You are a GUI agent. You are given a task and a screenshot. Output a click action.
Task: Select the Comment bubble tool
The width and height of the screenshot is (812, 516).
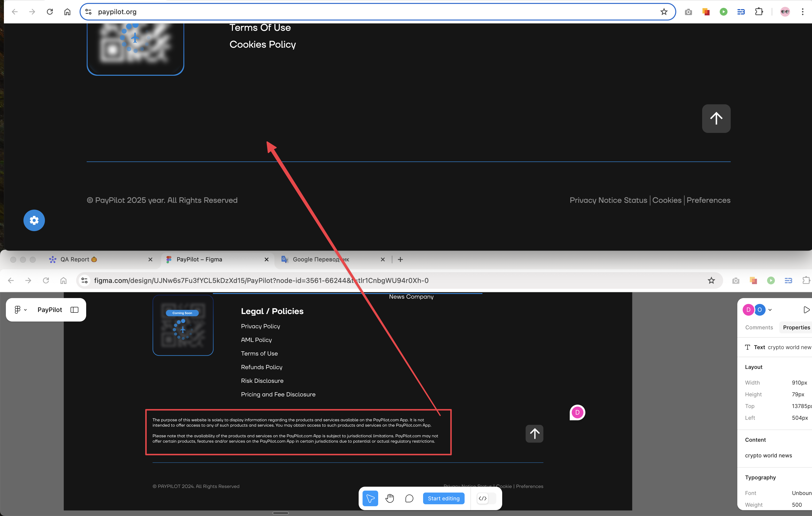point(409,498)
